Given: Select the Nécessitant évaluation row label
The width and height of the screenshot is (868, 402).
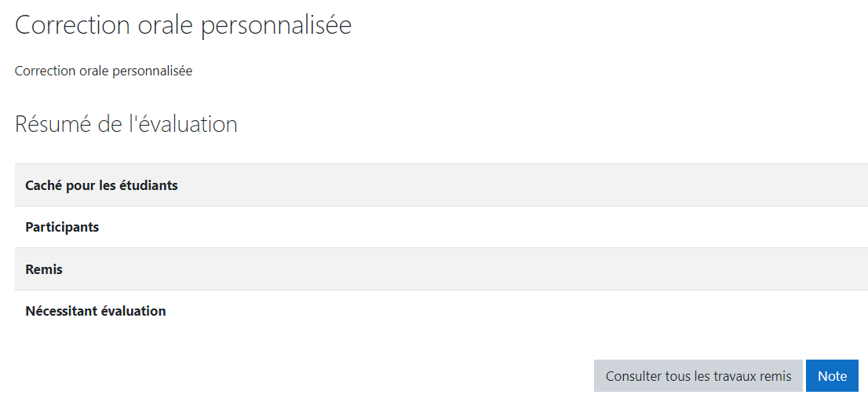Looking at the screenshot, I should point(96,311).
